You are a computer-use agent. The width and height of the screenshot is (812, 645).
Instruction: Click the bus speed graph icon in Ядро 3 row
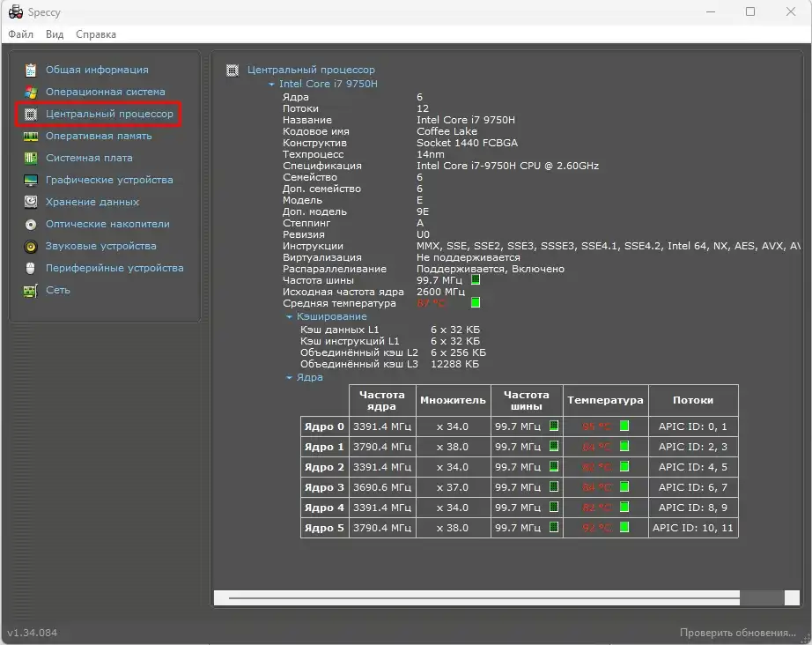(554, 486)
